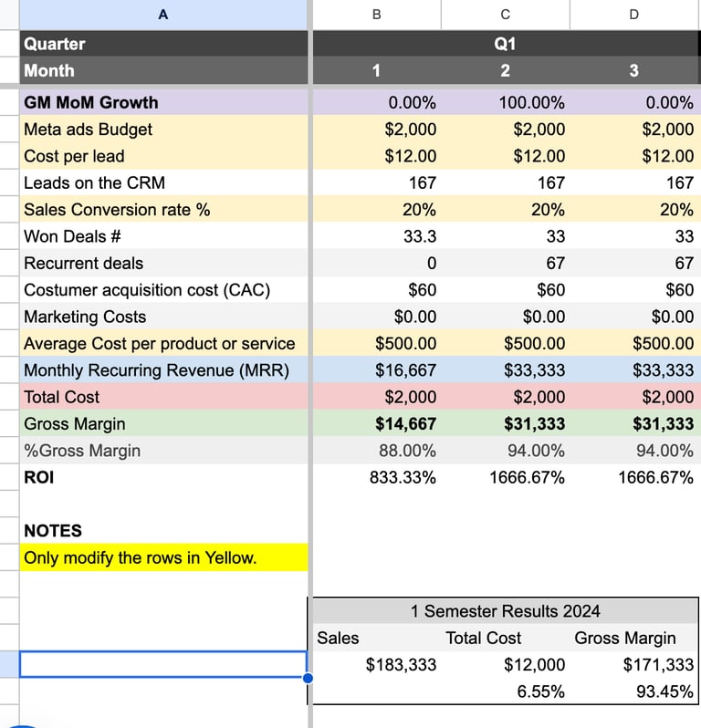The width and height of the screenshot is (701, 728).
Task: Click the column C header
Action: click(x=505, y=14)
